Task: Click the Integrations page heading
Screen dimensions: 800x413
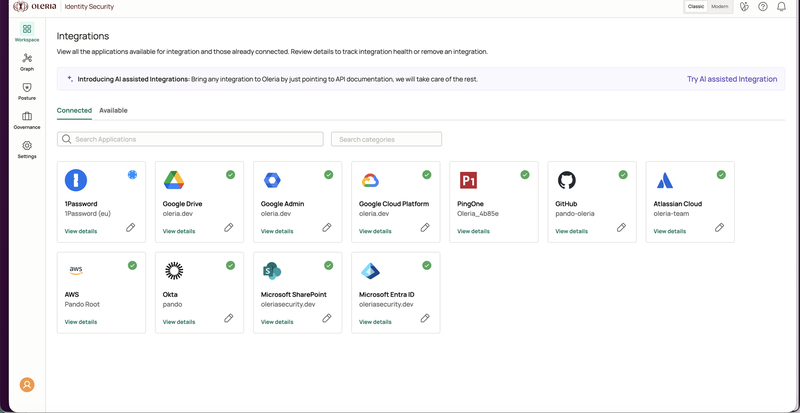Action: [83, 36]
